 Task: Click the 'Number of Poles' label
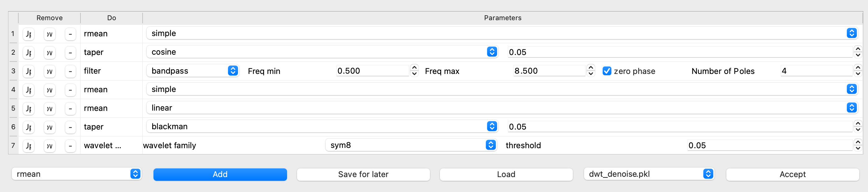coord(723,71)
